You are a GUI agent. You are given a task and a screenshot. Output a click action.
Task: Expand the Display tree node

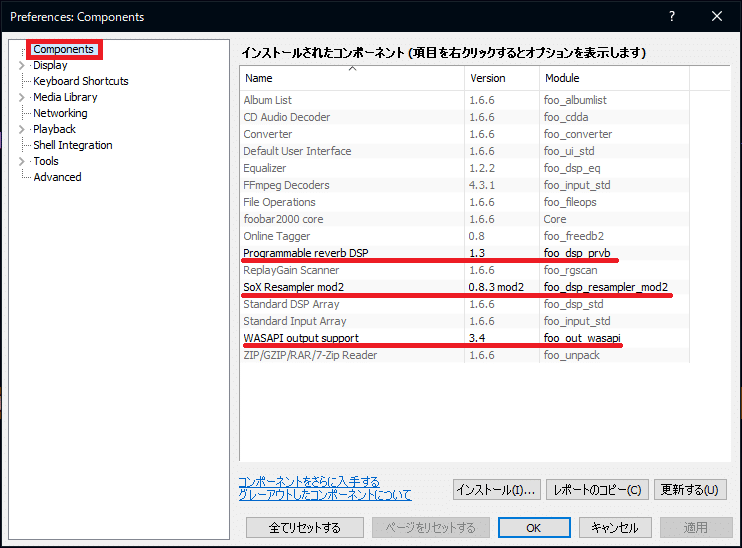[21, 65]
